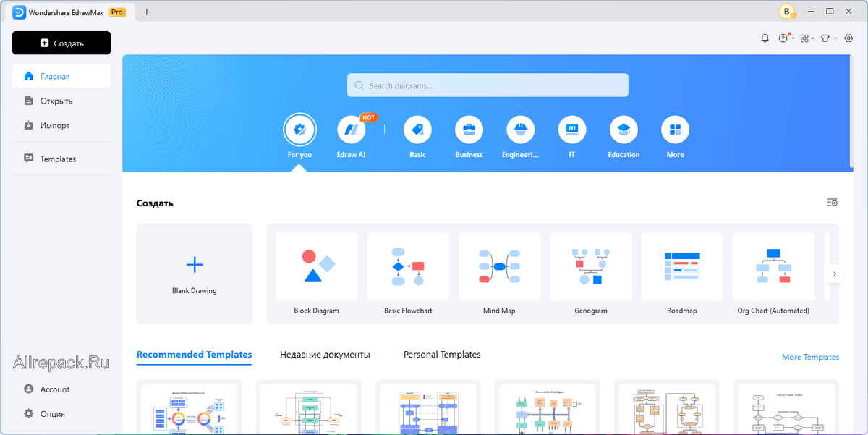
Task: Add a new tab with plus
Action: pos(147,12)
